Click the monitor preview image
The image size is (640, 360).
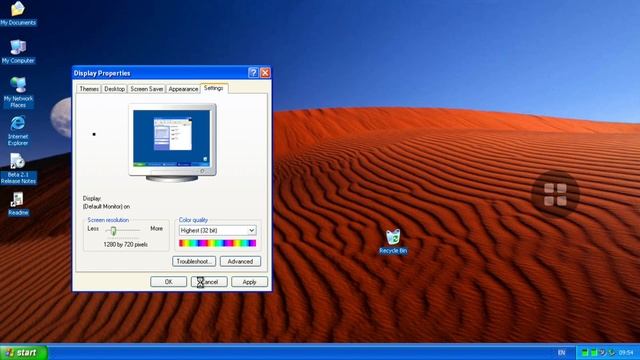(x=172, y=143)
